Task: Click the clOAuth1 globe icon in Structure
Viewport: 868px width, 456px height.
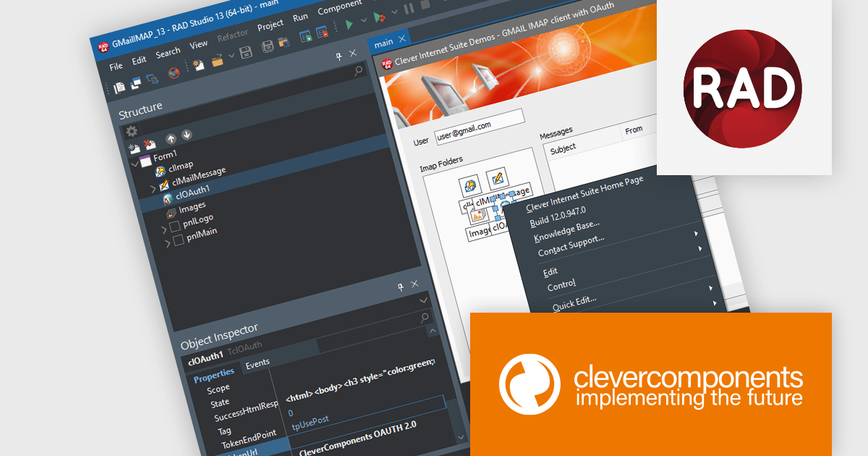Action: pos(169,198)
